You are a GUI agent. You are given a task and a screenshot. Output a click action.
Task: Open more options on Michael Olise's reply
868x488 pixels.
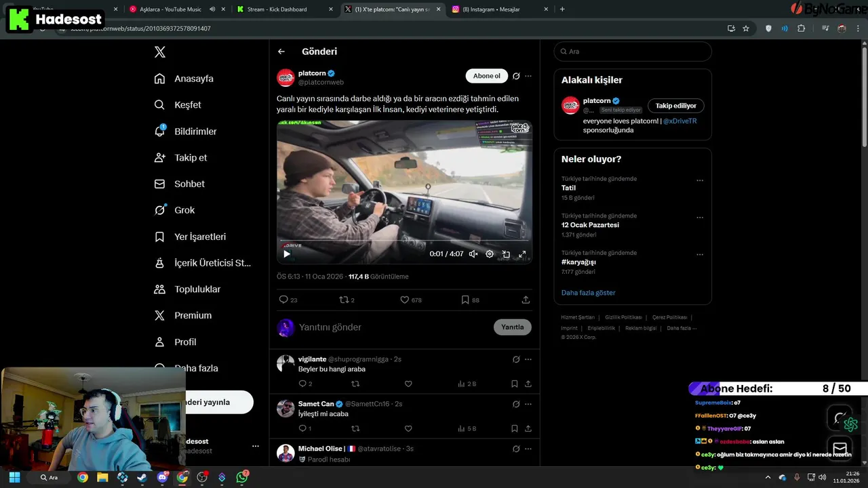[x=528, y=449]
